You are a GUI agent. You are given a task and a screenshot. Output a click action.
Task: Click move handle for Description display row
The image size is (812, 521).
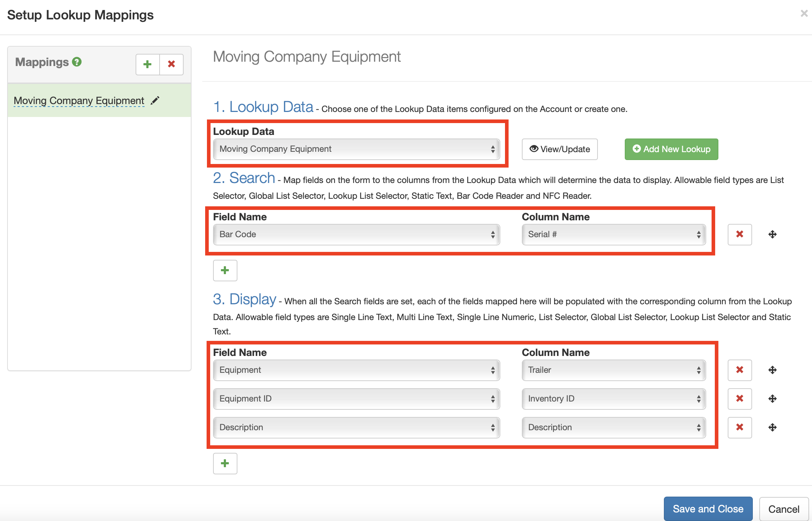(773, 427)
